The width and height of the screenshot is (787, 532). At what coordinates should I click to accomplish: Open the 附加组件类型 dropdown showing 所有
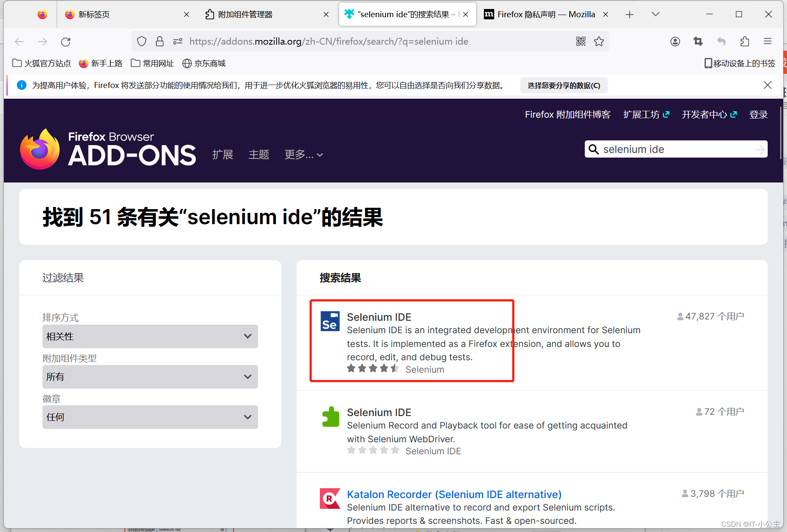point(149,377)
